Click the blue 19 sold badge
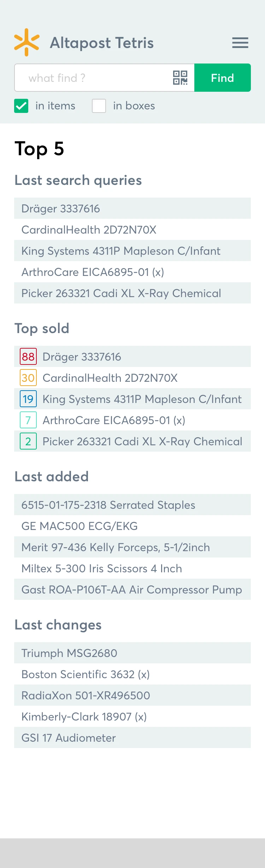 [28, 399]
